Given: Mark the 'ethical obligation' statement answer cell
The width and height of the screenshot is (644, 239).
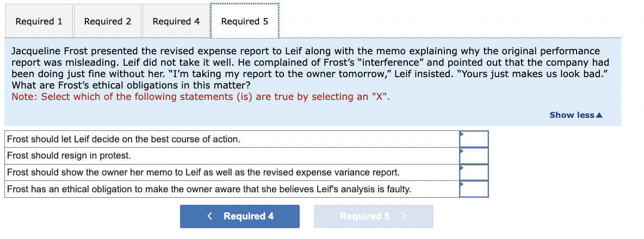Looking at the screenshot, I should [474, 189].
